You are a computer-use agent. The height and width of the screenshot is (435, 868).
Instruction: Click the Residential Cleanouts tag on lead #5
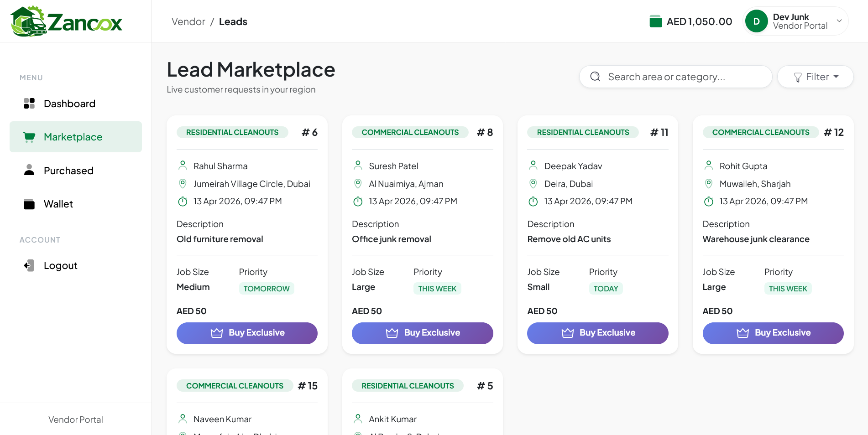point(408,386)
